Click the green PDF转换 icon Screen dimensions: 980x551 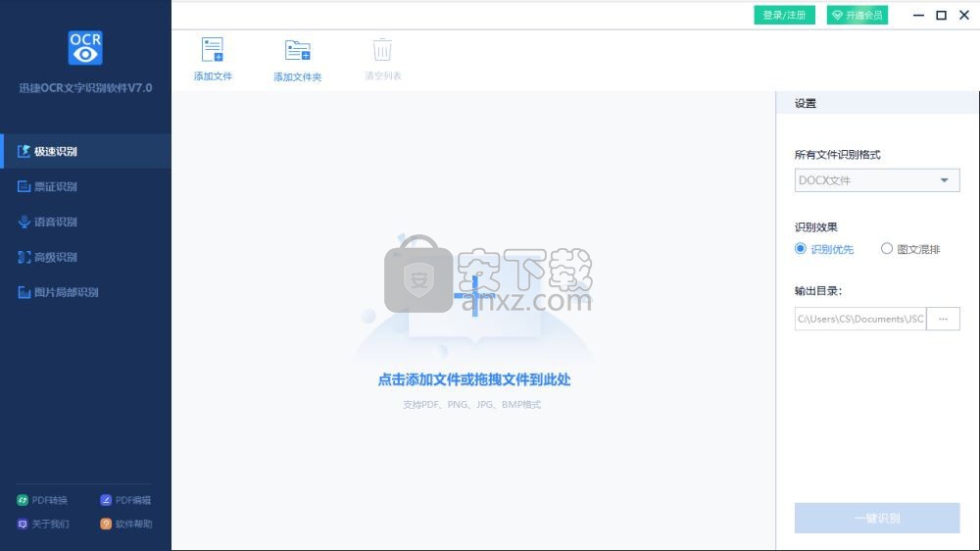tap(23, 500)
